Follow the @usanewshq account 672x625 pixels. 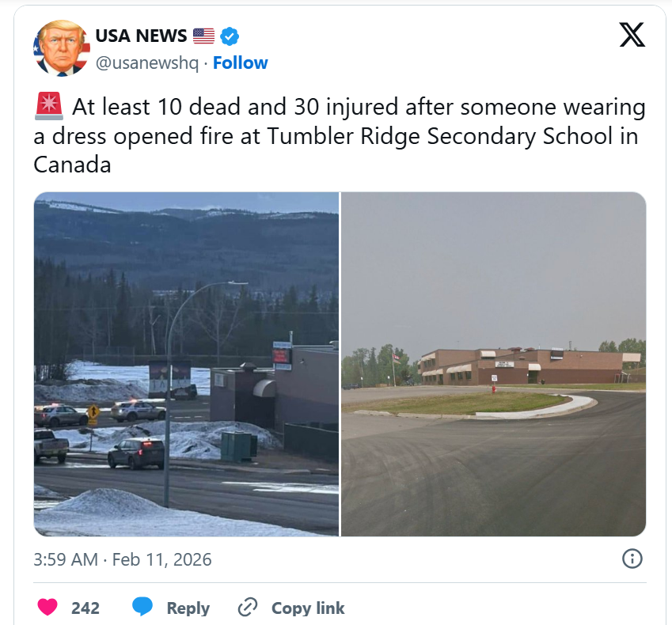click(x=241, y=63)
